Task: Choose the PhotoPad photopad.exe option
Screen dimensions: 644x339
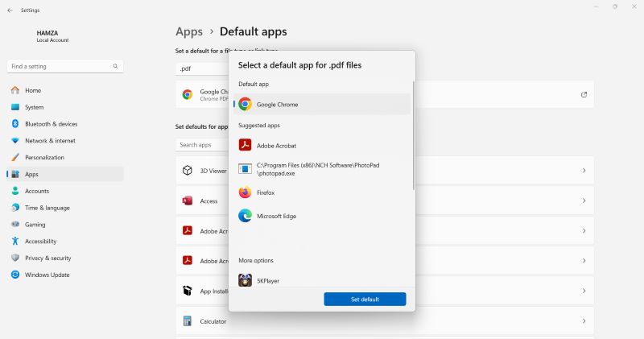Action: click(322, 169)
